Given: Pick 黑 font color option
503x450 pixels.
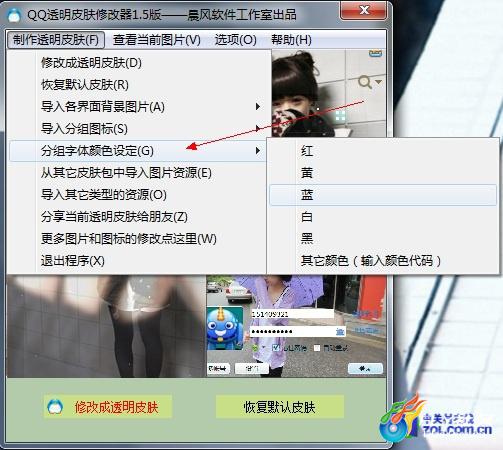Looking at the screenshot, I should 383,239.
